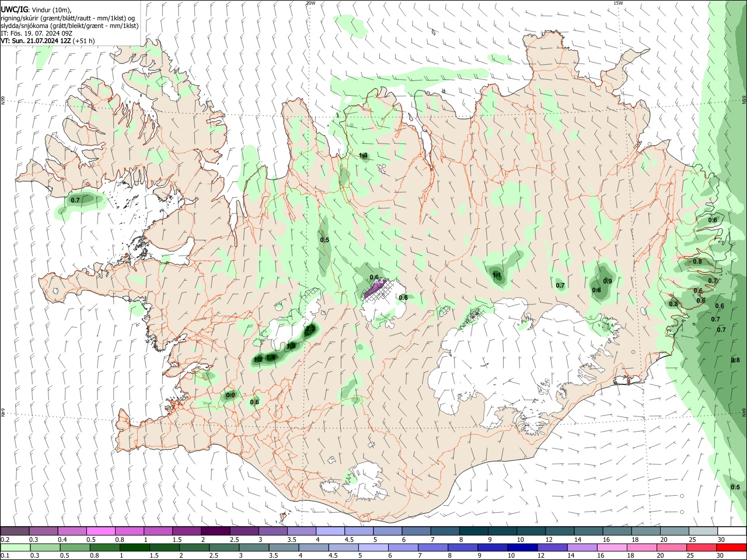Pick the light green 0.1 swatch in the lower legend
Screen dimensions: 747x560
point(15,547)
